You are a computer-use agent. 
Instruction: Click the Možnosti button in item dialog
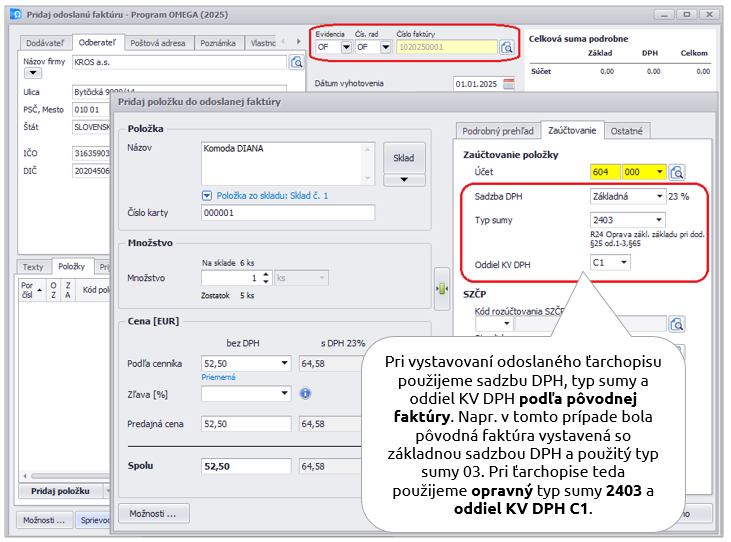[x=154, y=514]
